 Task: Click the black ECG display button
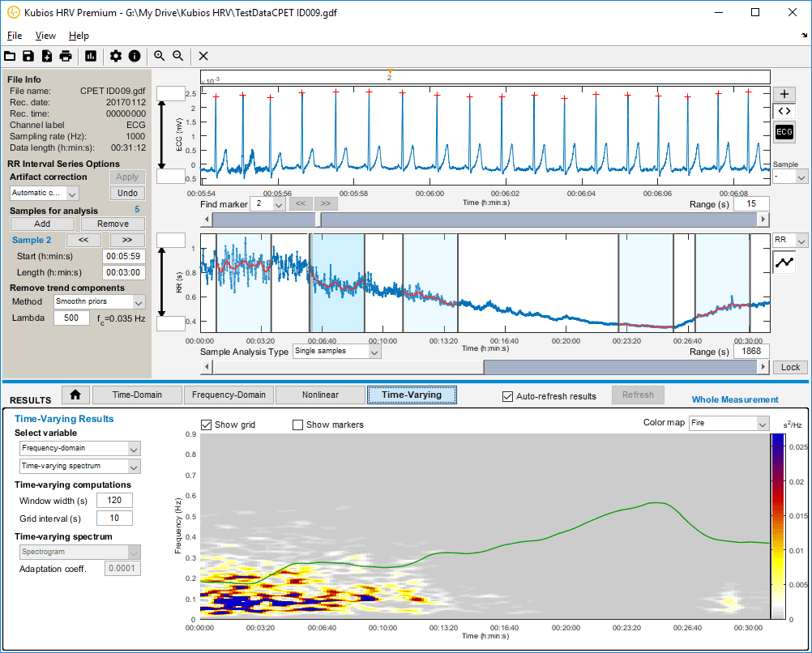click(x=784, y=131)
